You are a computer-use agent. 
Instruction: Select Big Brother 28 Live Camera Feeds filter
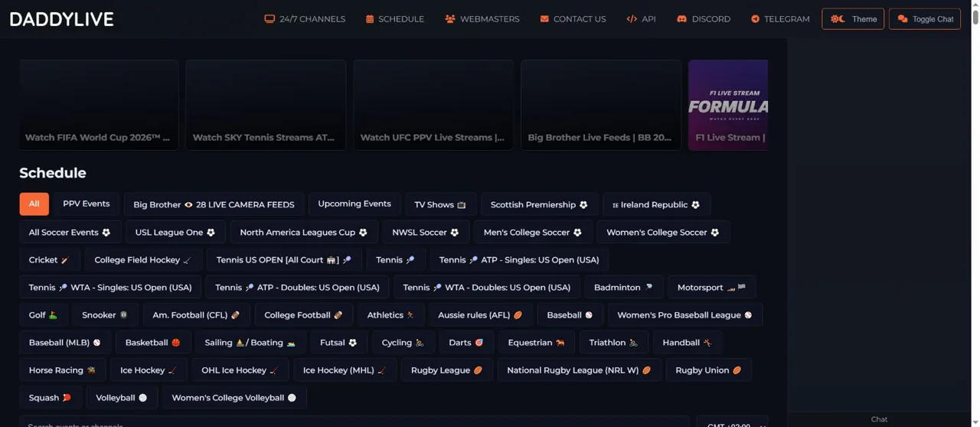point(214,204)
